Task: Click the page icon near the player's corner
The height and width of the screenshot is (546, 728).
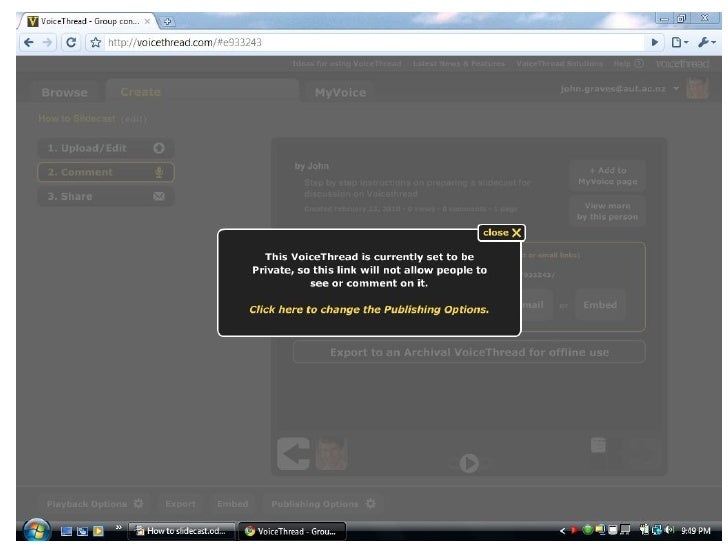Action: tap(598, 445)
